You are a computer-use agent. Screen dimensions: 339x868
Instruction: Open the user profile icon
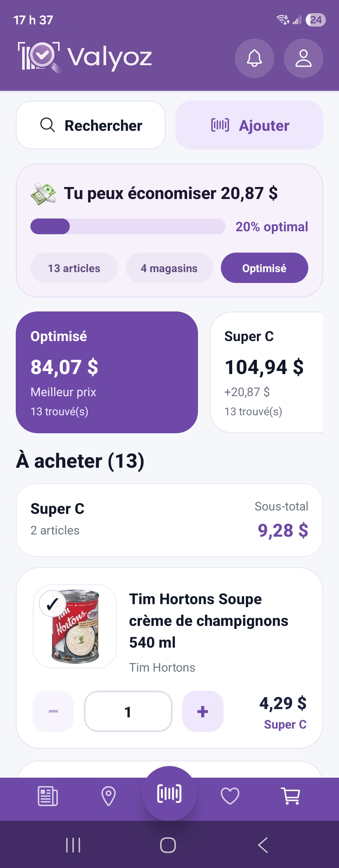click(303, 58)
